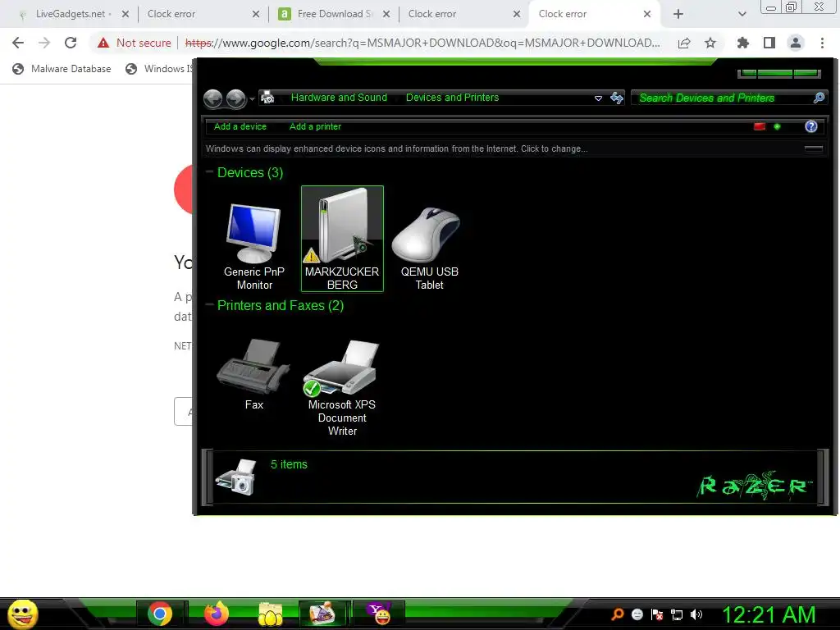Screen dimensions: 840x630
Task: Refresh the Devices and Printers view
Action: click(x=617, y=98)
